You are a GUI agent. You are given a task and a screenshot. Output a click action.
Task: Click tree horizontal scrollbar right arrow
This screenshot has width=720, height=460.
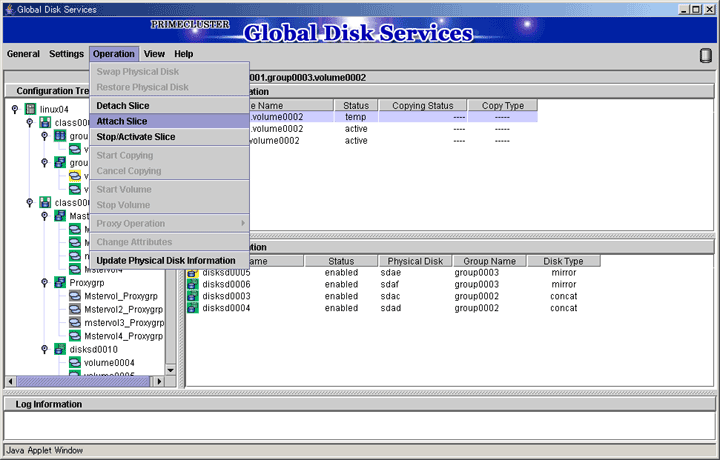(159, 381)
